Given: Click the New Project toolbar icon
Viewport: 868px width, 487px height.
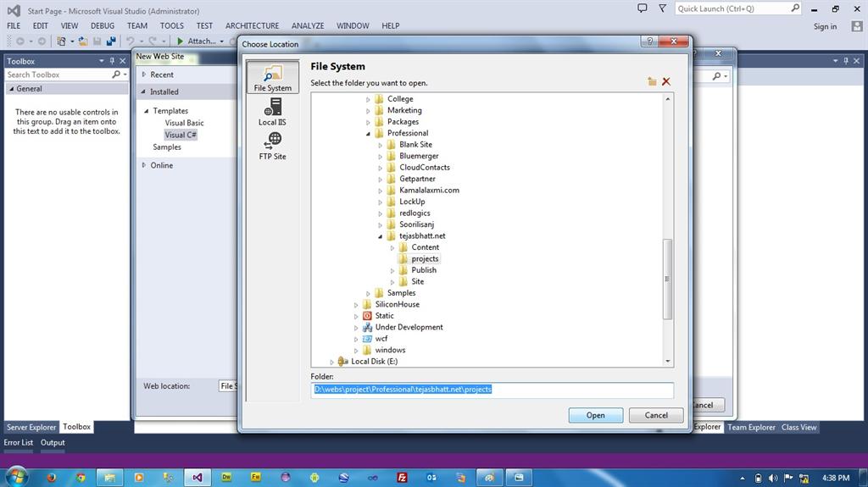Looking at the screenshot, I should pos(61,41).
